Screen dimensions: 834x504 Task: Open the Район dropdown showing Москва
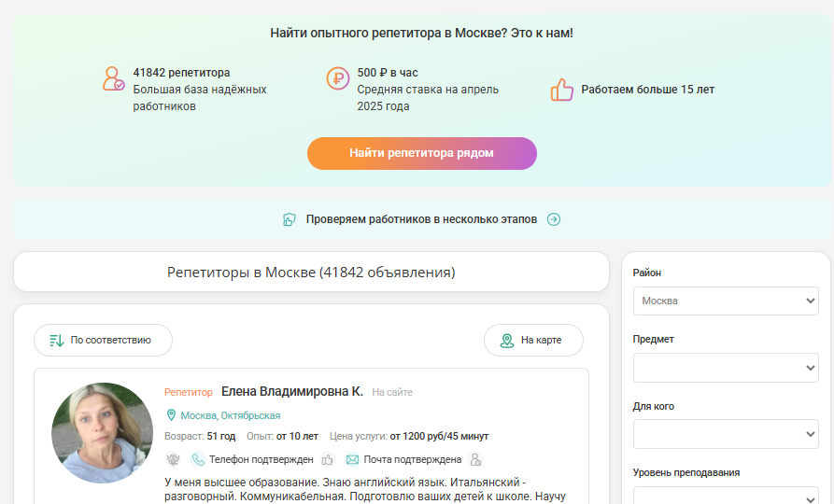point(726,301)
